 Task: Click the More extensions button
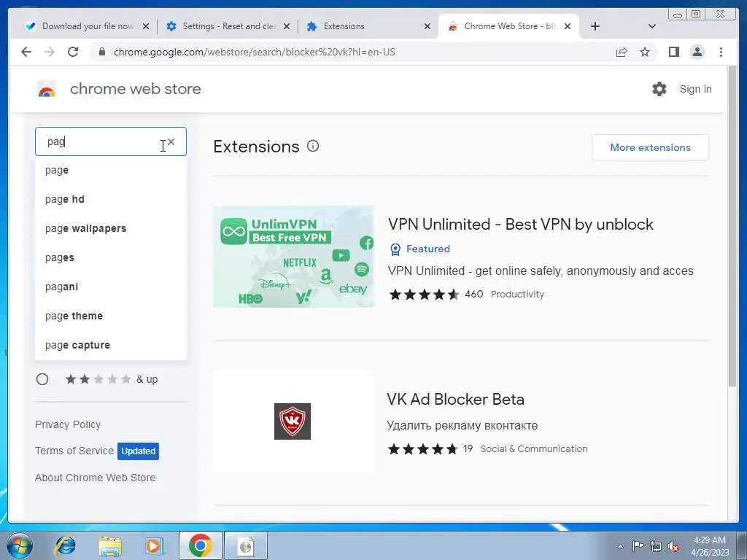coord(650,147)
